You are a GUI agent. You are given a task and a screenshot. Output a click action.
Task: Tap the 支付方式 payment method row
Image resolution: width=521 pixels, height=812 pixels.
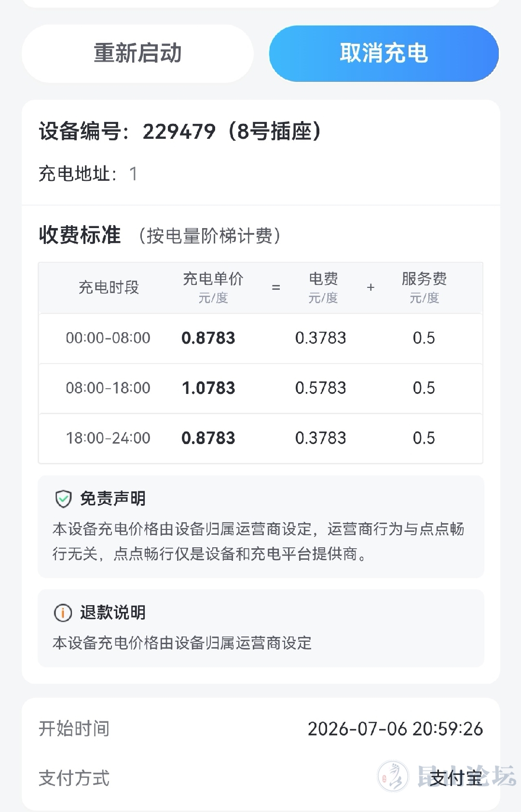[x=260, y=778]
